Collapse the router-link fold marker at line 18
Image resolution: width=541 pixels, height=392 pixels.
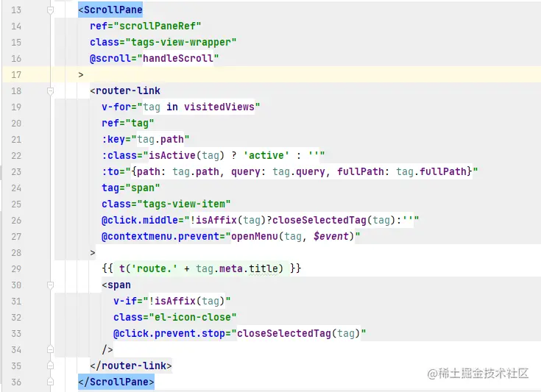[50, 91]
